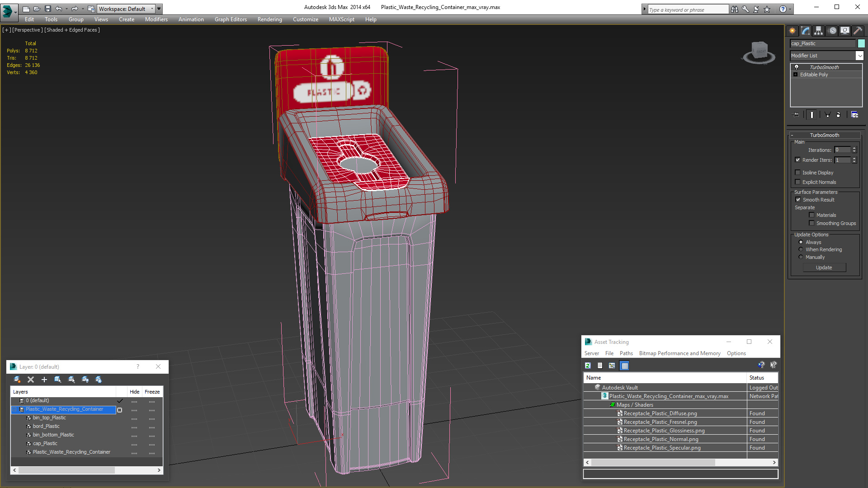Click Pin Stack icon under modifier stack
This screenshot has width=868, height=488.
[796, 115]
